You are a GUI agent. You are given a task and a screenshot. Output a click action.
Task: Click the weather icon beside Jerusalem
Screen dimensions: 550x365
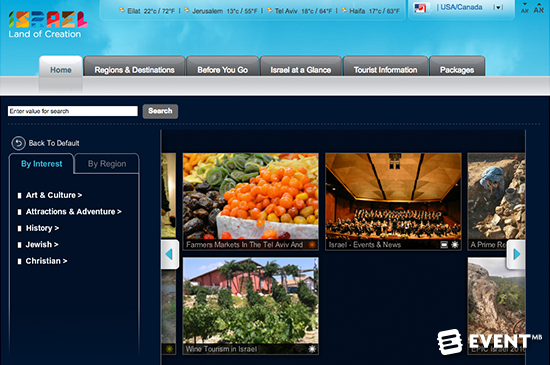(187, 10)
